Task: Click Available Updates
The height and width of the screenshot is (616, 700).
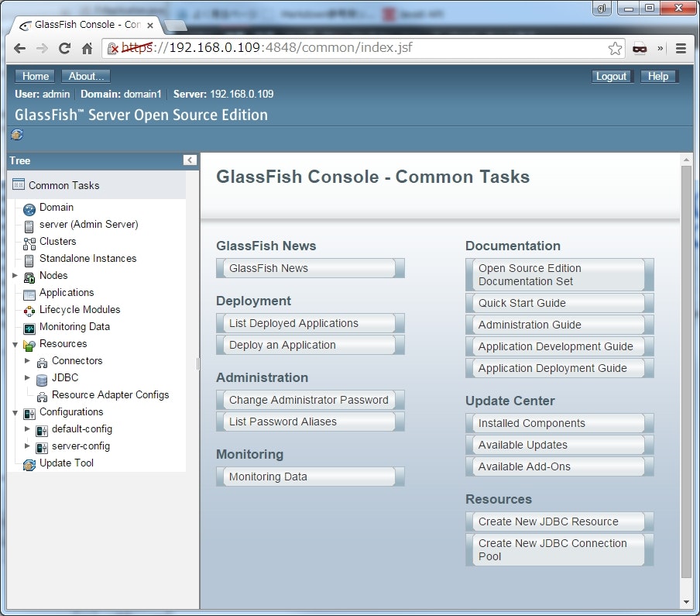Action: click(559, 445)
